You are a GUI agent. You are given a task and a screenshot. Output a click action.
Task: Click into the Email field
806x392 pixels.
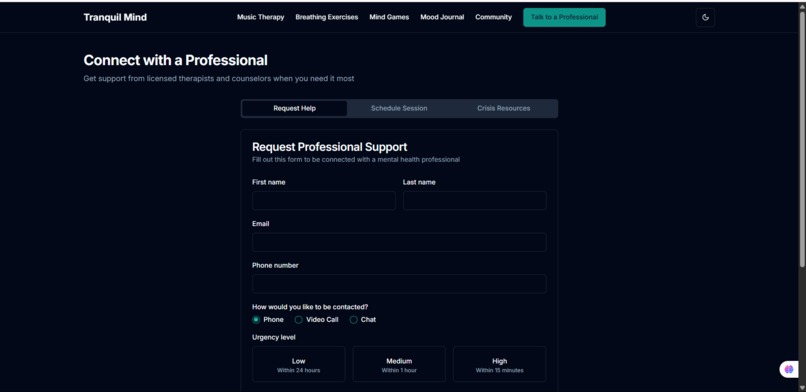[399, 242]
